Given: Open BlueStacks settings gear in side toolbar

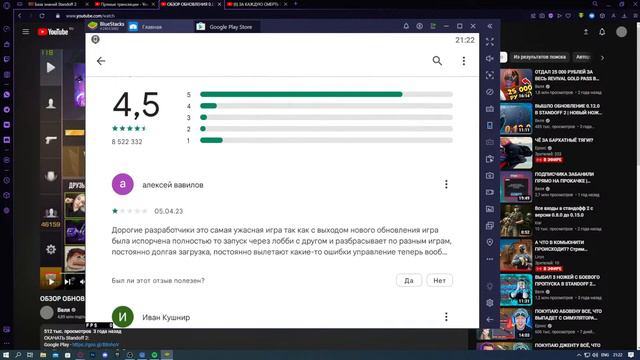Looking at the screenshot, I should (490, 303).
